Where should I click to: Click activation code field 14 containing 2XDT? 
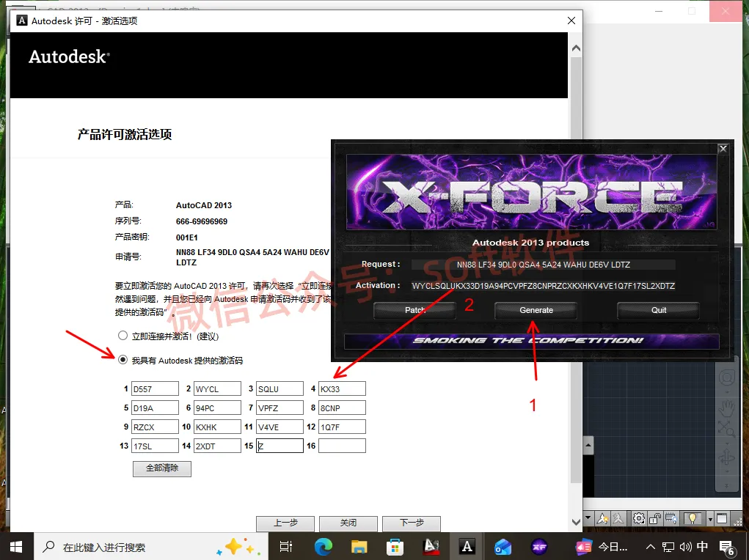click(x=217, y=446)
